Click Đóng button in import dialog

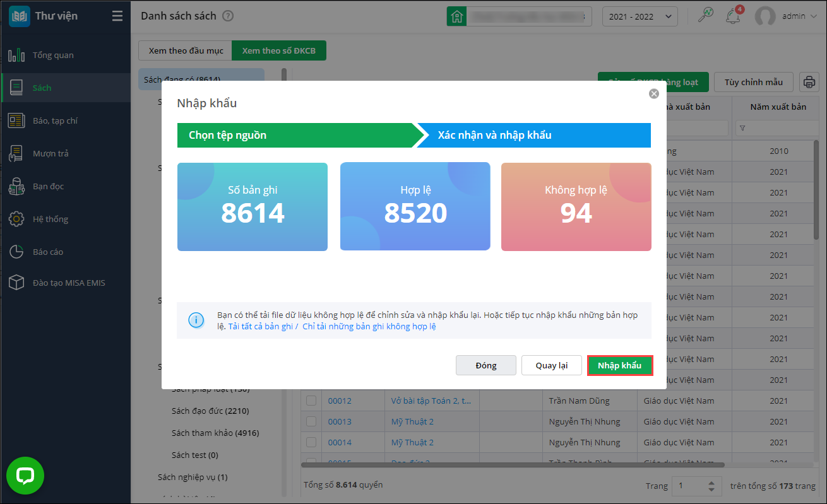(x=486, y=366)
